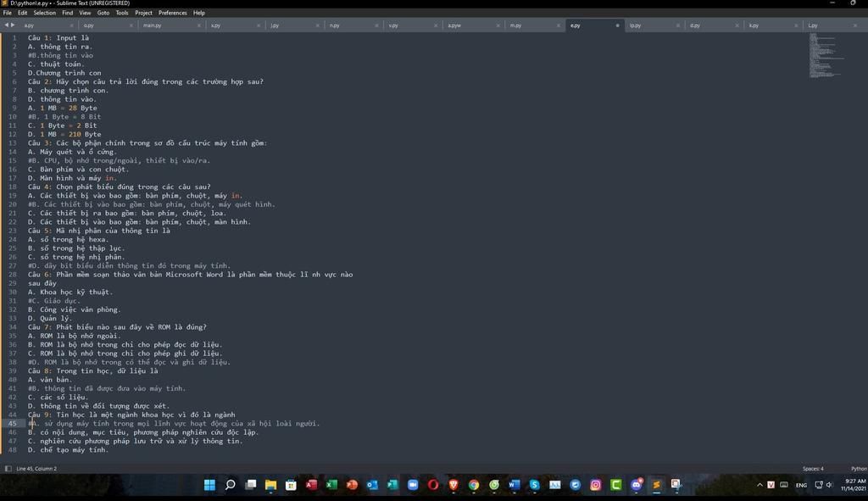868x501 pixels.
Task: Open the File menu
Action: [x=7, y=13]
